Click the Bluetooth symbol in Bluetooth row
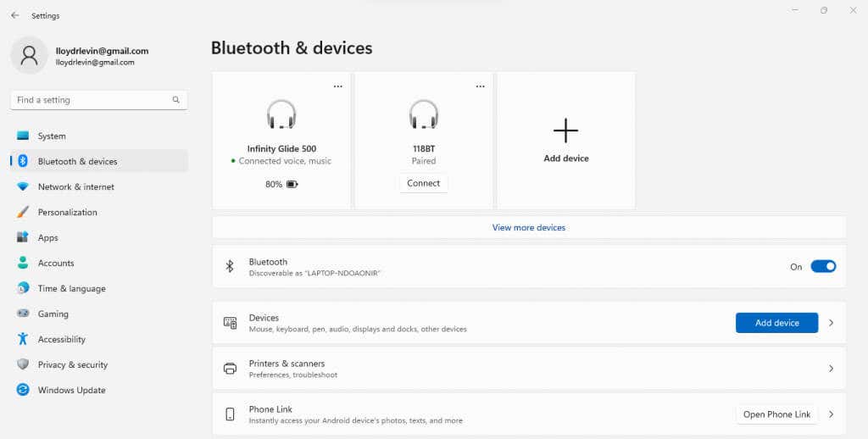 pos(230,266)
